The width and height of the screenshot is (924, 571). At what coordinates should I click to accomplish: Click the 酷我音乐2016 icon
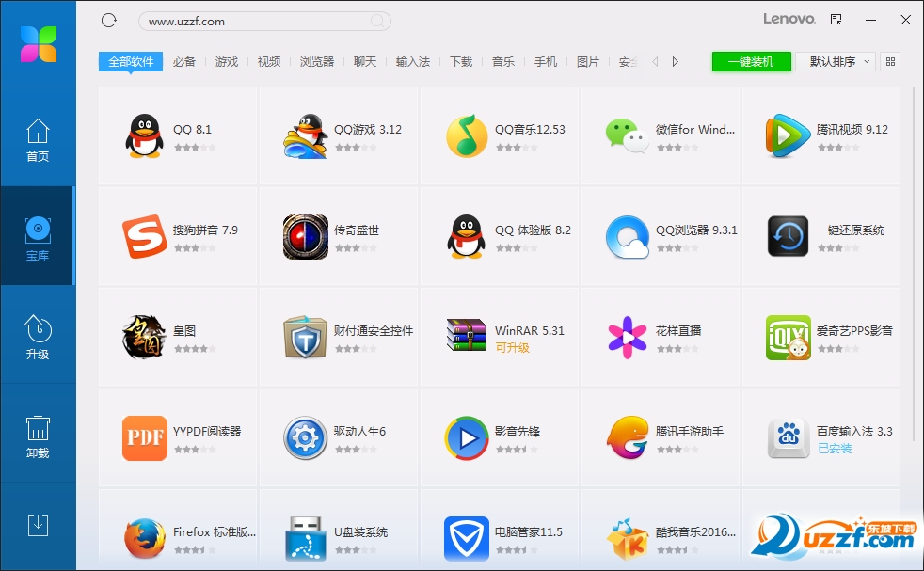[x=627, y=539]
